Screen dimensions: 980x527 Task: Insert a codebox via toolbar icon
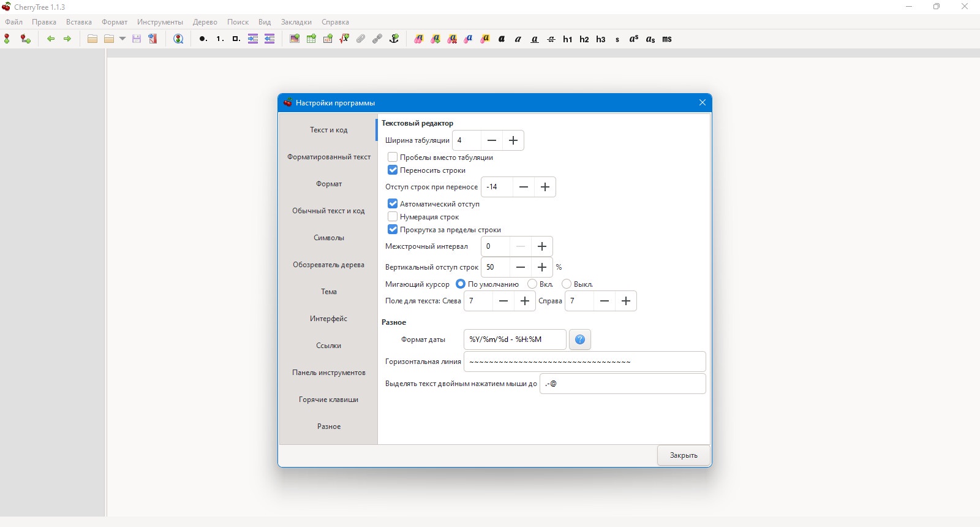[x=328, y=39]
